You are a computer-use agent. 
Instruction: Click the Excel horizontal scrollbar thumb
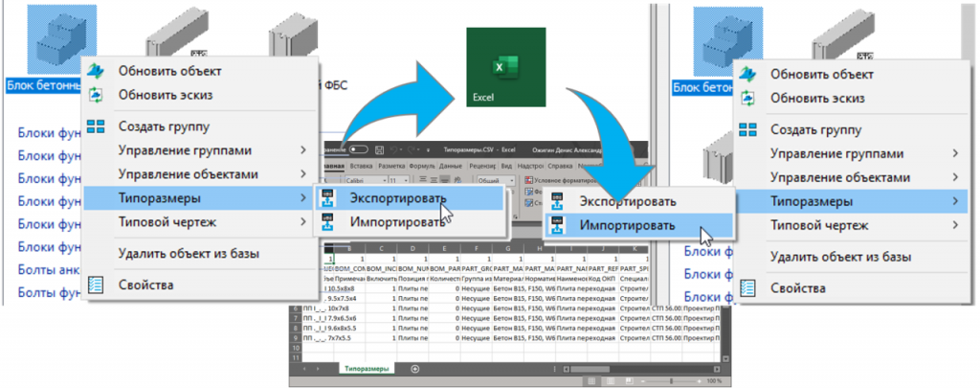[590, 369]
